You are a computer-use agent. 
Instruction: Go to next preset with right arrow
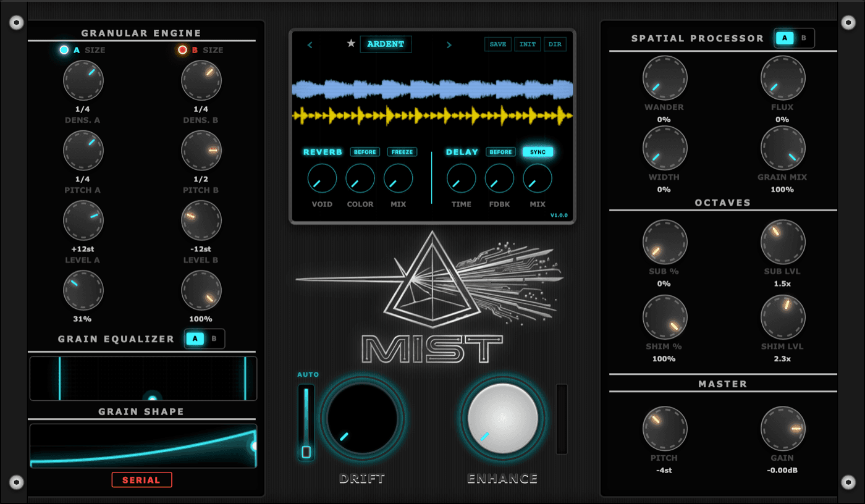(449, 44)
